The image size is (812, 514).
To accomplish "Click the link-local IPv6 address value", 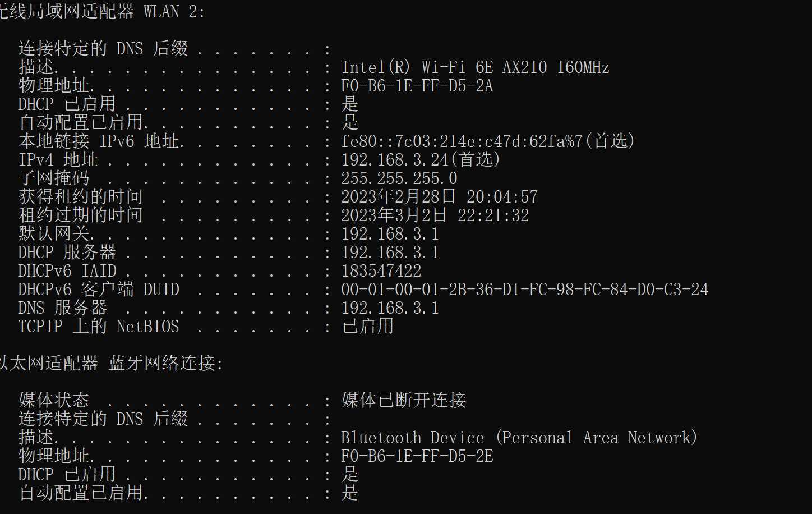I will [x=487, y=141].
